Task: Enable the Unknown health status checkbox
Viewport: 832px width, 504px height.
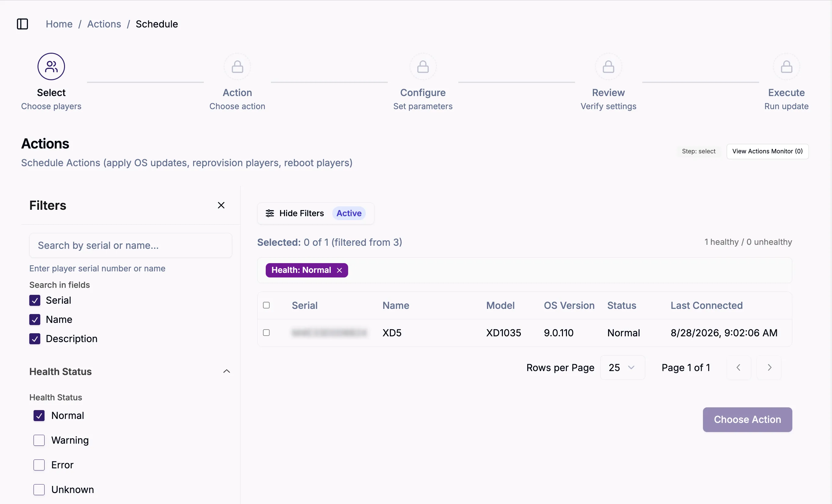Action: pos(39,489)
